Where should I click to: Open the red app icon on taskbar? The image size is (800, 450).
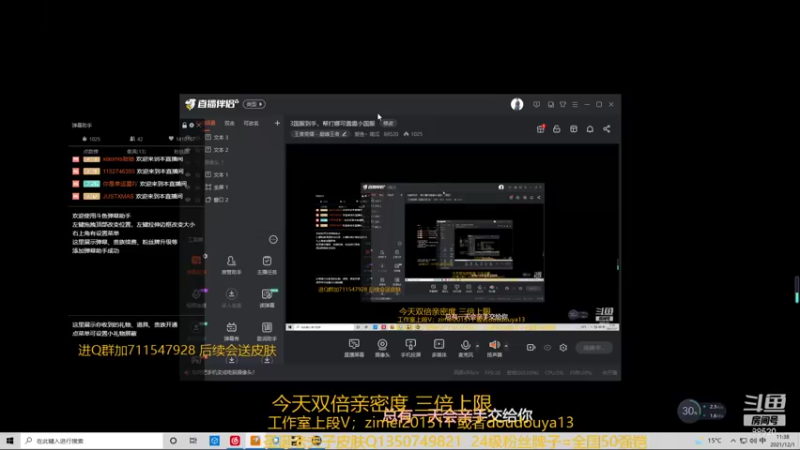pyautogui.click(x=235, y=441)
